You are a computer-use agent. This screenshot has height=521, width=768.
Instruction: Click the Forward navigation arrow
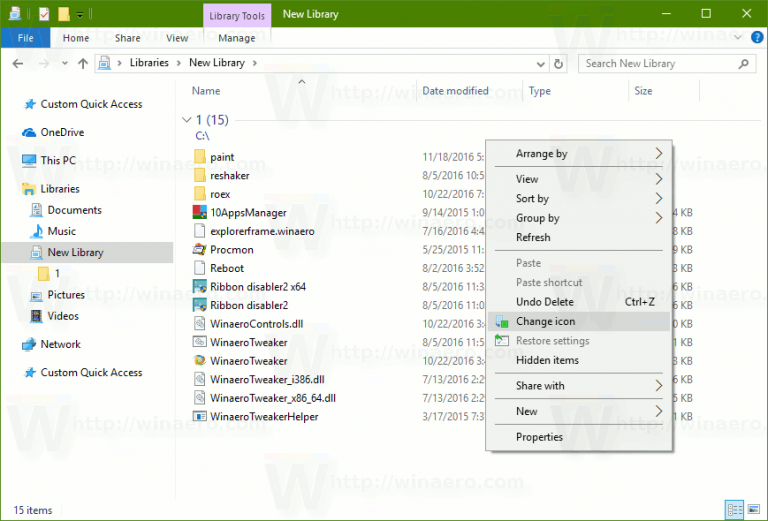[44, 64]
